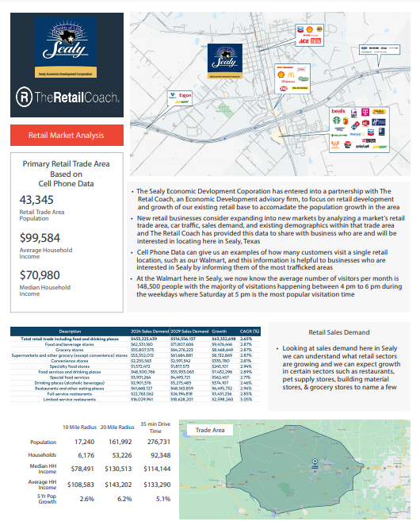Click the 'Growth' column header in sales table

click(x=220, y=331)
